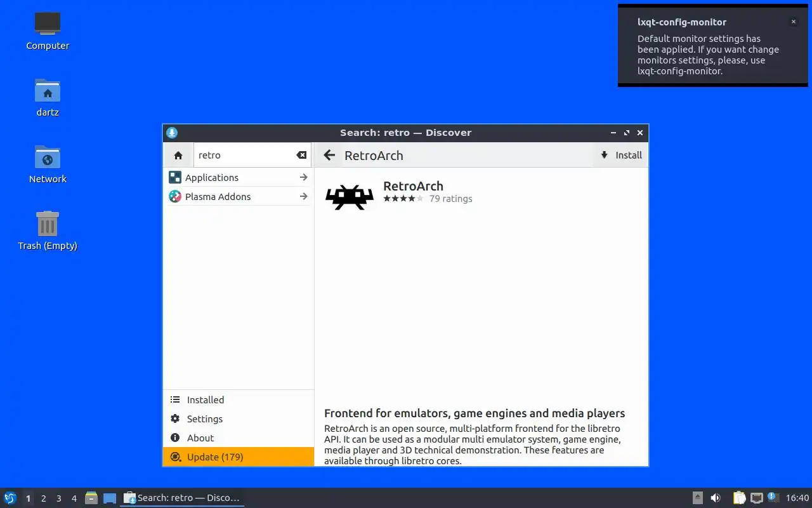Image resolution: width=812 pixels, height=508 pixels.
Task: Click the Settings gear icon
Action: (175, 419)
